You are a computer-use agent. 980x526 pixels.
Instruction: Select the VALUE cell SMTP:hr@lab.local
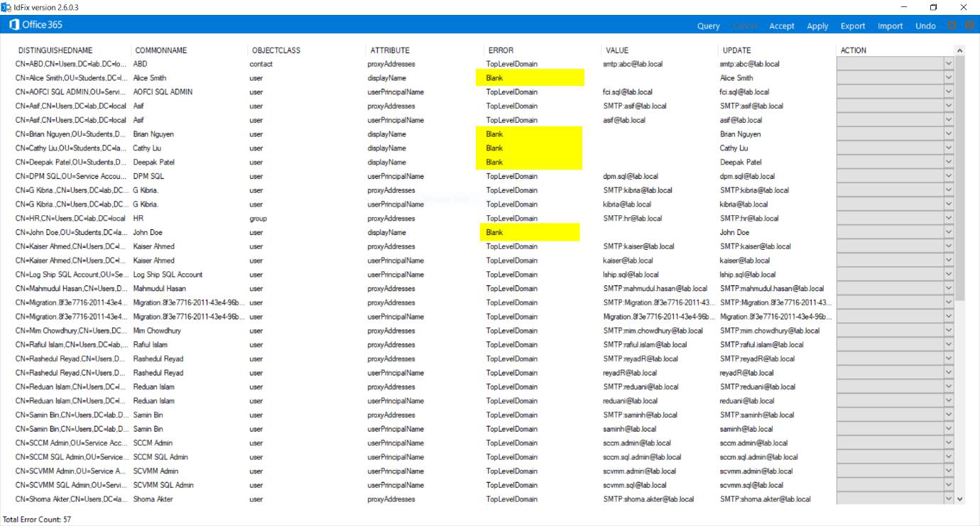(x=633, y=219)
